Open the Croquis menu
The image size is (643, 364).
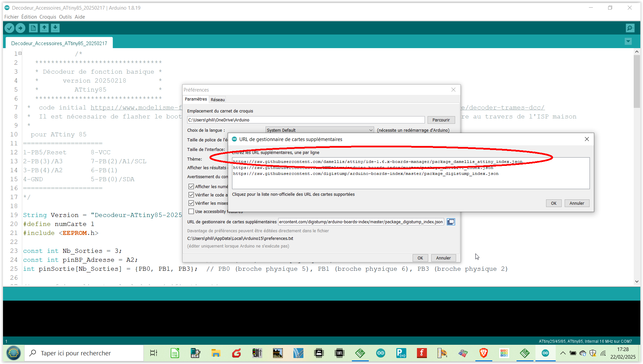pos(48,17)
